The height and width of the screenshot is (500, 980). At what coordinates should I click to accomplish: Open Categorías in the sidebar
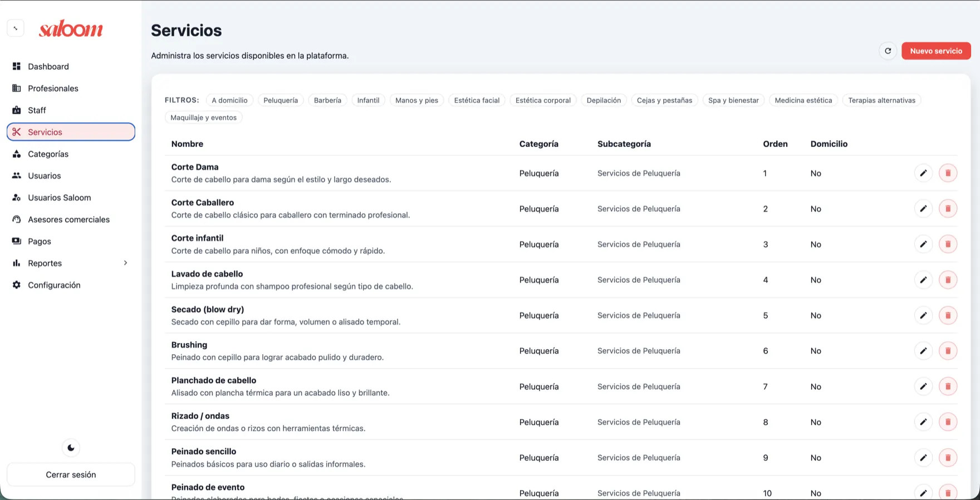[71, 154]
